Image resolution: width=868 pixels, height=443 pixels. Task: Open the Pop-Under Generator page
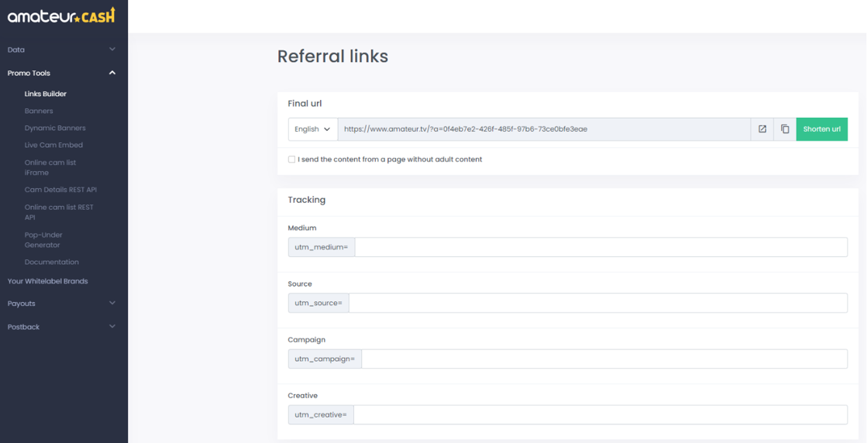coord(43,240)
